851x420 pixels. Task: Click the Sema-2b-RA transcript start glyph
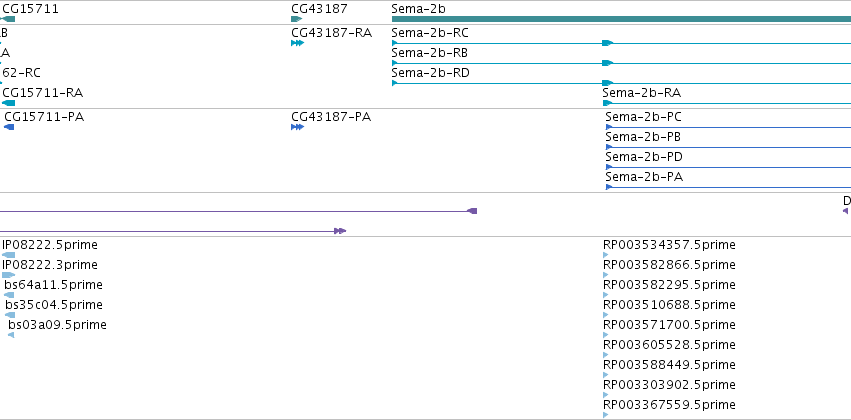[x=607, y=103]
